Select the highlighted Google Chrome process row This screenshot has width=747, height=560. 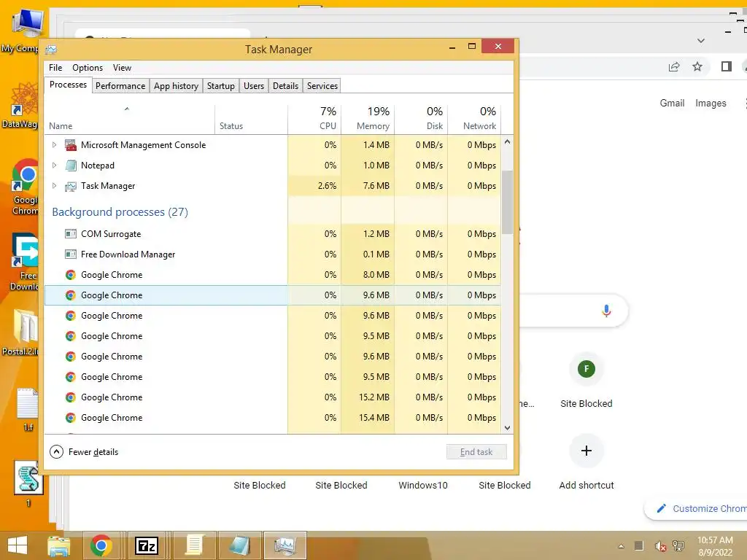click(x=273, y=295)
